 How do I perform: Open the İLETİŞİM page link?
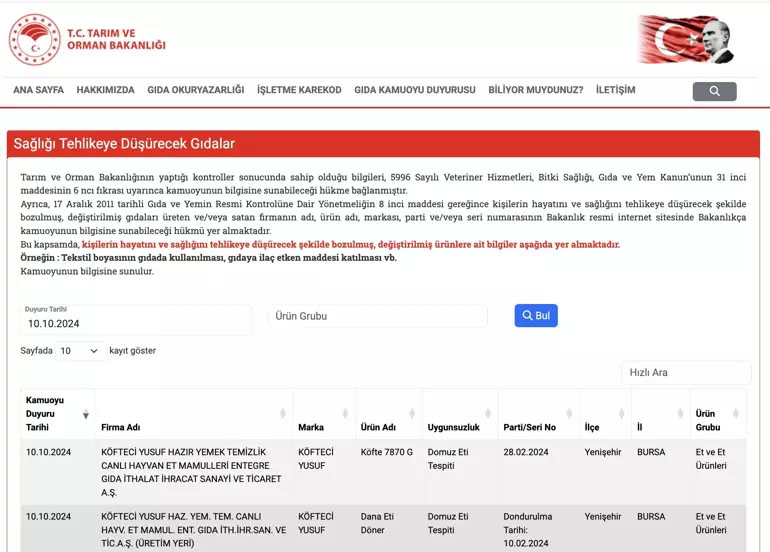[x=615, y=90]
